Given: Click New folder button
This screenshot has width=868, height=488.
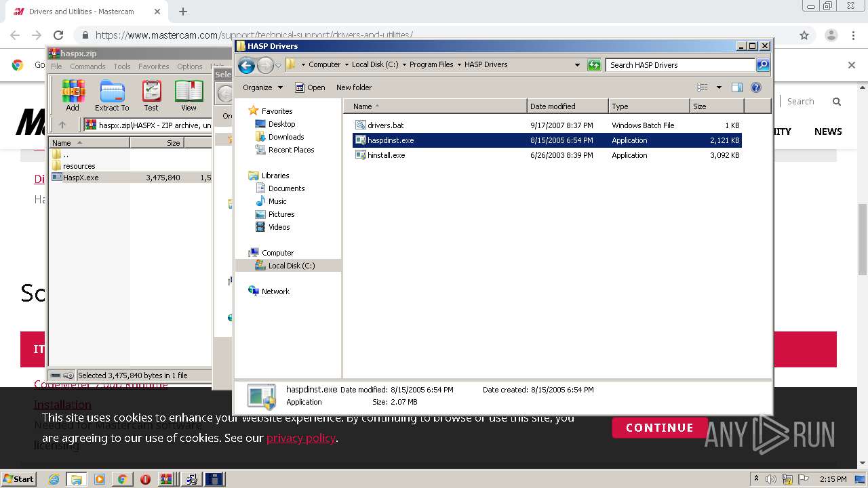Looking at the screenshot, I should click(x=354, y=87).
